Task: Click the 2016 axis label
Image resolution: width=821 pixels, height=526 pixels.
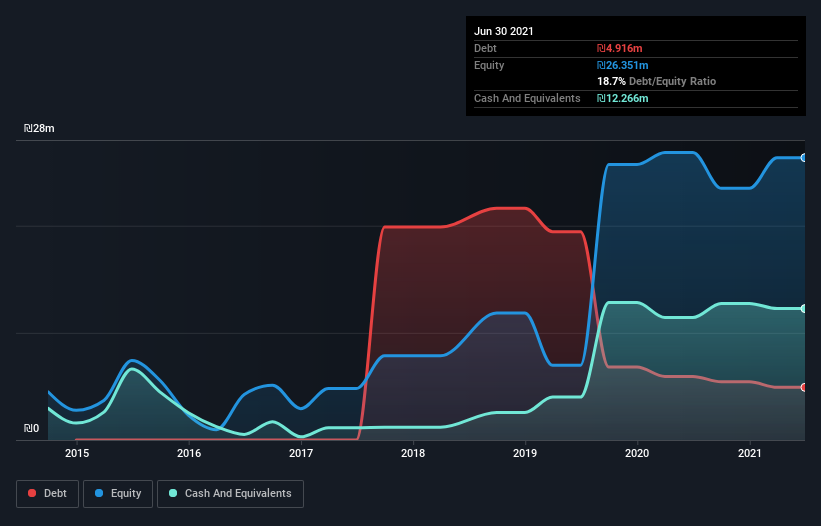Action: 189,453
